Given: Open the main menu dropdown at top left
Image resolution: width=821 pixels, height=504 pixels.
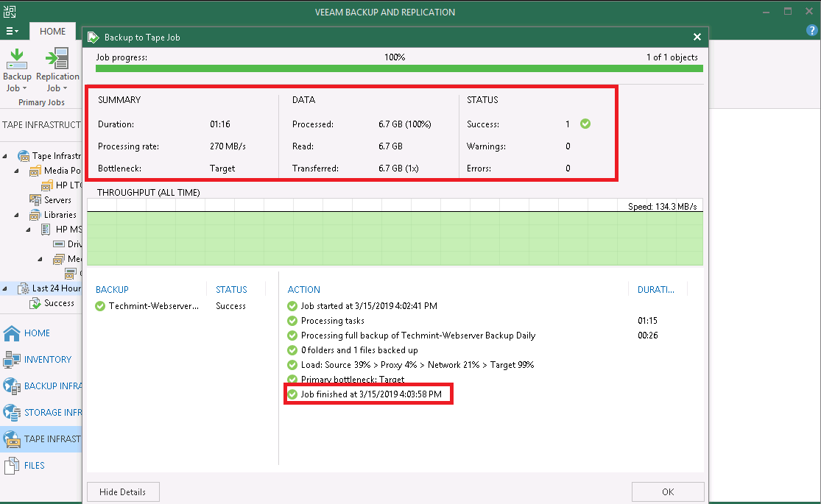Looking at the screenshot, I should 12,31.
